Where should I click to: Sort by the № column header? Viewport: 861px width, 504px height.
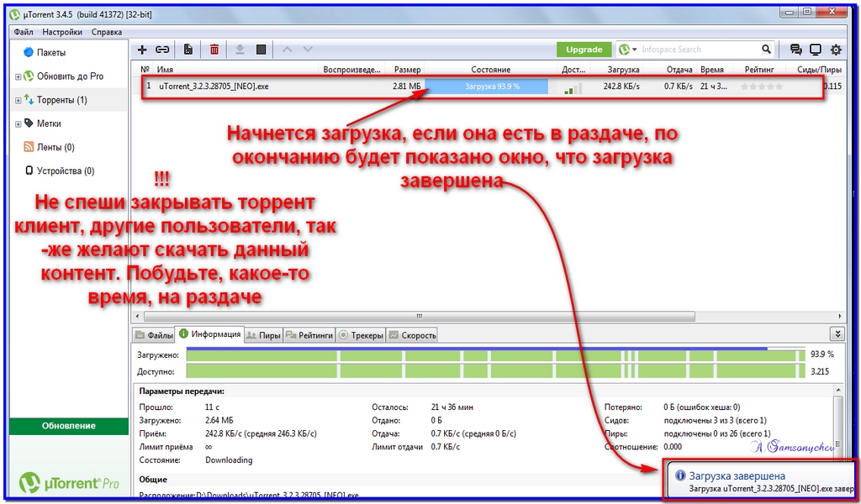pyautogui.click(x=145, y=70)
